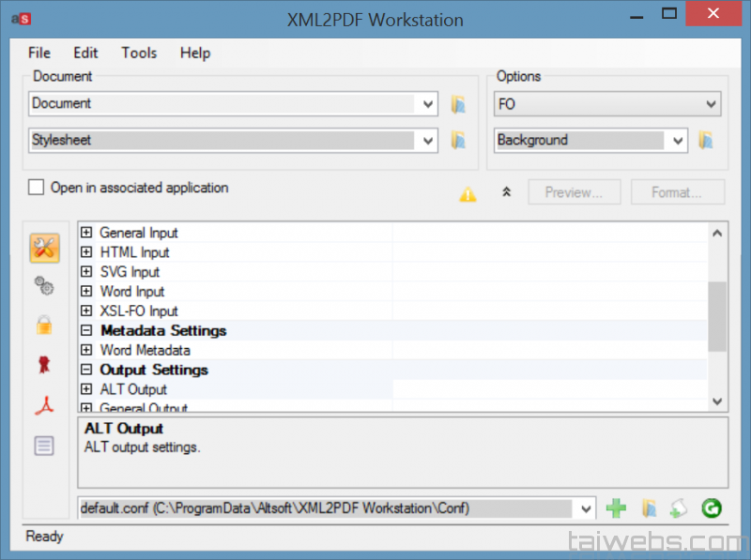Click the yellow warning triangle icon
The width and height of the screenshot is (751, 560).
467,194
